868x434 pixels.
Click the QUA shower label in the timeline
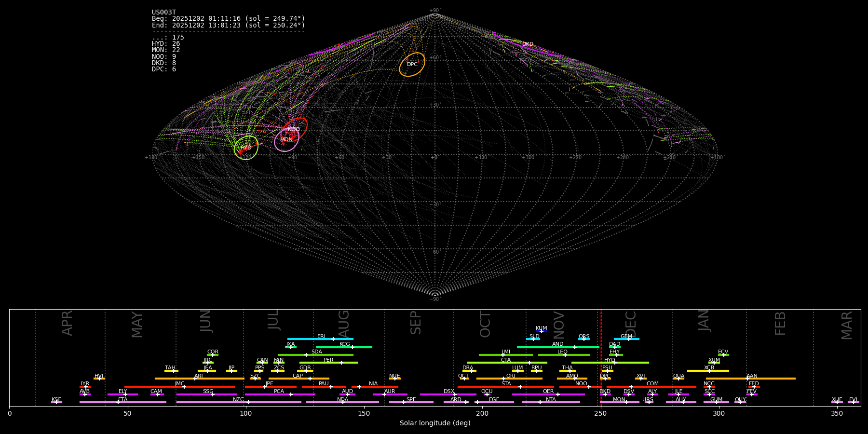coord(678,376)
